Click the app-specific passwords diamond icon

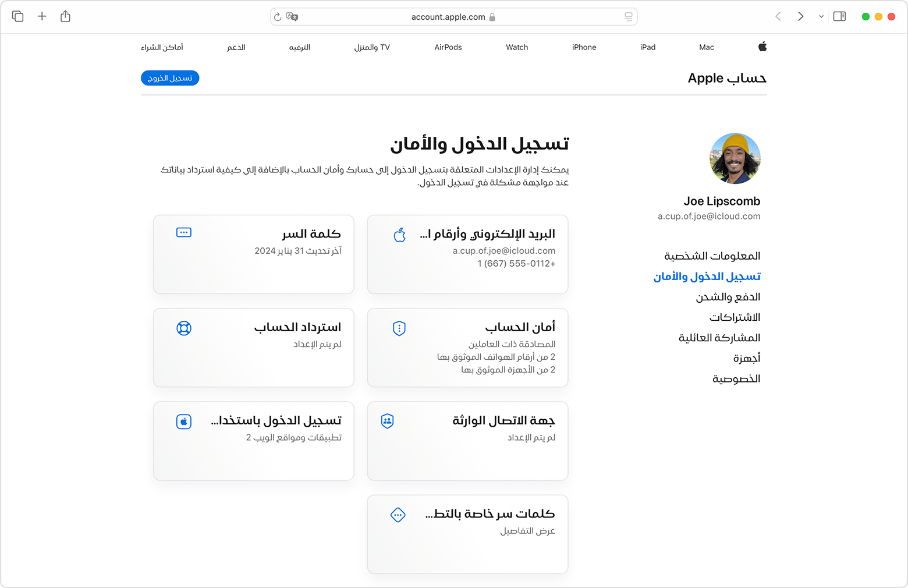click(x=398, y=515)
